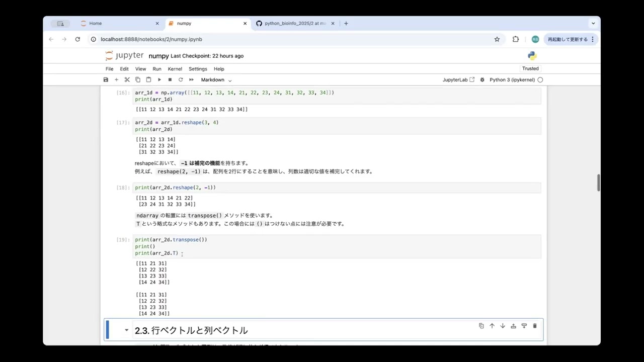644x362 pixels.
Task: Restart the kernel toolbar icon
Action: pos(181,80)
